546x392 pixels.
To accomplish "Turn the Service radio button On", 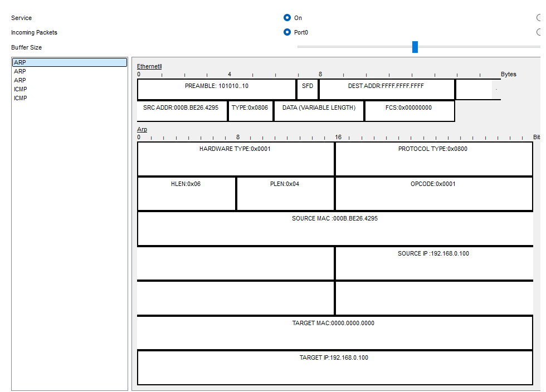I will [x=287, y=18].
